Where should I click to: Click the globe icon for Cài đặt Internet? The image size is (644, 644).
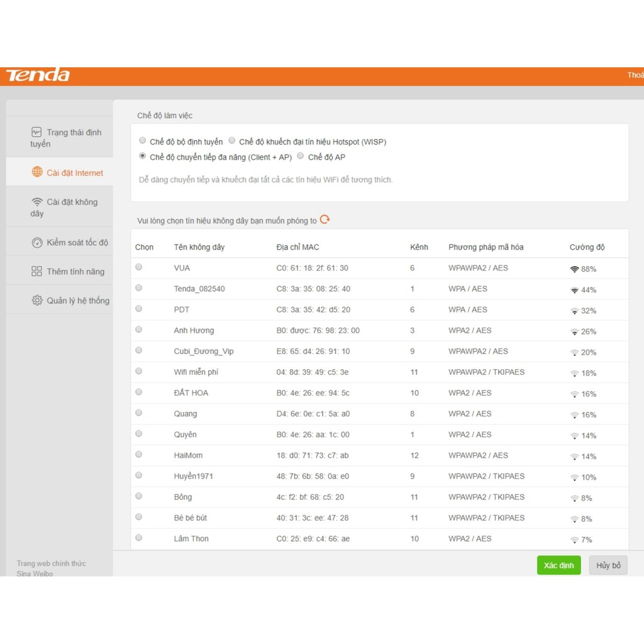[37, 172]
